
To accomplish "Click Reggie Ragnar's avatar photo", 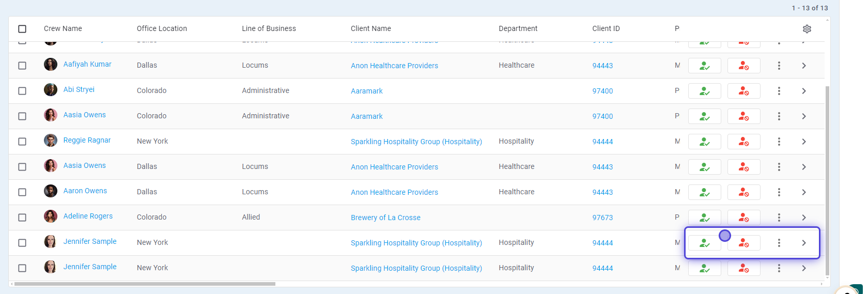I will coord(51,141).
